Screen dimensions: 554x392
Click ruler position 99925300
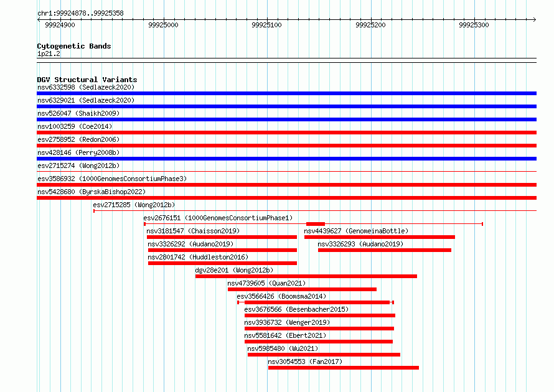point(474,25)
